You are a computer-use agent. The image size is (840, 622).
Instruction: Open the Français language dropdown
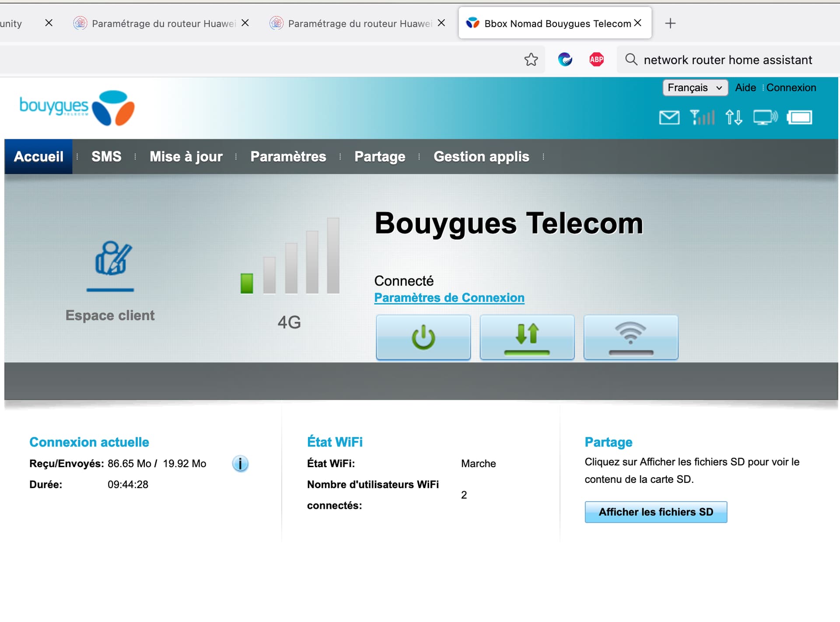pyautogui.click(x=695, y=87)
